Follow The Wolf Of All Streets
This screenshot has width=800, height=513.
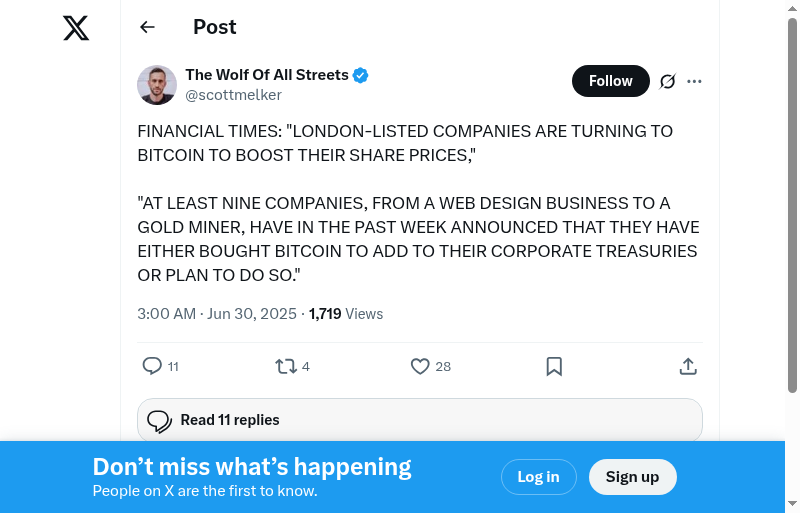(x=610, y=81)
